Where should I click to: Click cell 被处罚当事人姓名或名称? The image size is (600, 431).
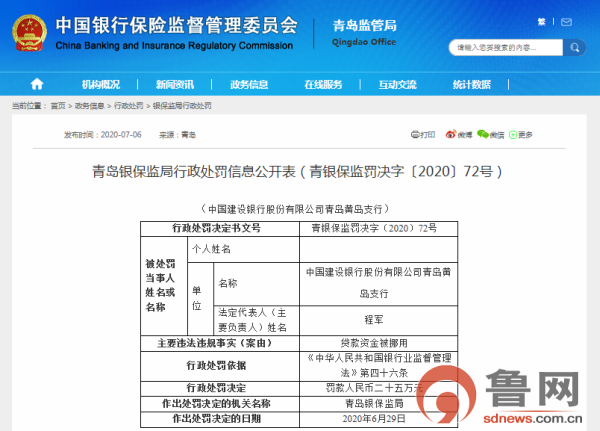(x=164, y=286)
